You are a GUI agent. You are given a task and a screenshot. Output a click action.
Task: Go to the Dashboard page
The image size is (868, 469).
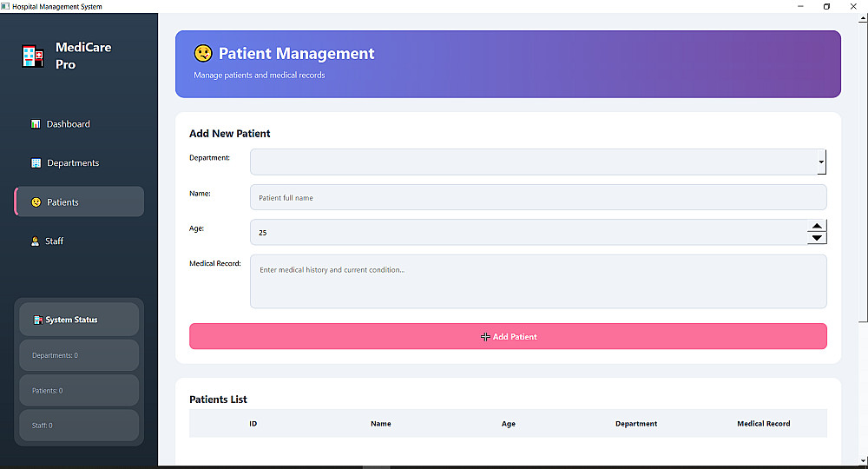(68, 124)
